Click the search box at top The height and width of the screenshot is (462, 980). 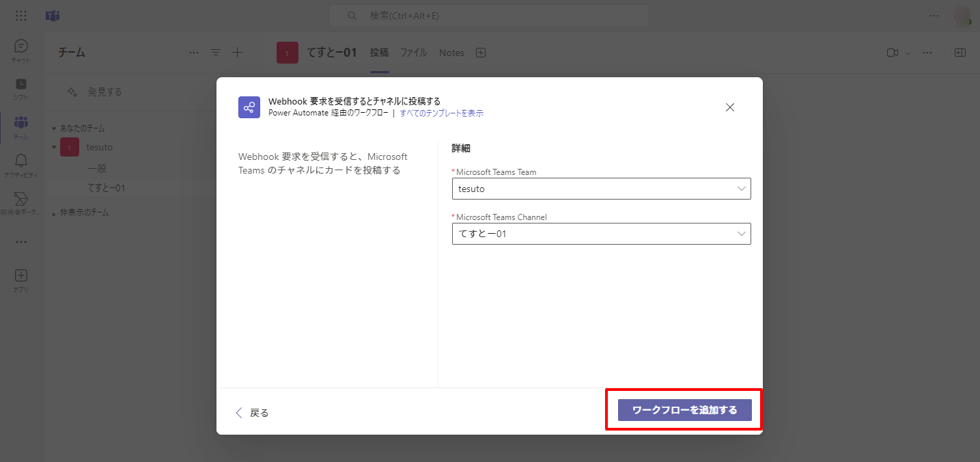488,16
